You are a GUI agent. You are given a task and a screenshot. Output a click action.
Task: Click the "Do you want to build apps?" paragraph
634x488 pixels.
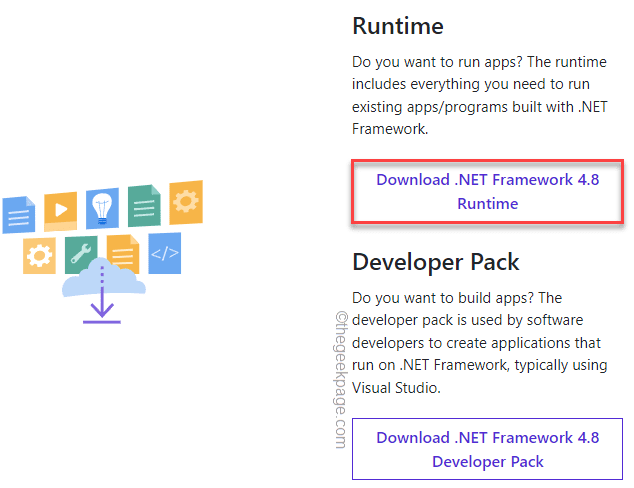480,342
